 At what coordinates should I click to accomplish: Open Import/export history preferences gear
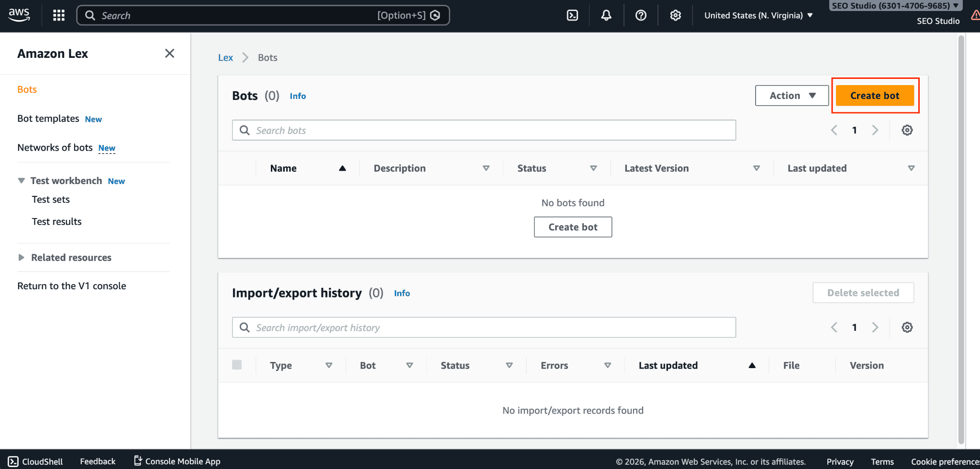coord(907,327)
